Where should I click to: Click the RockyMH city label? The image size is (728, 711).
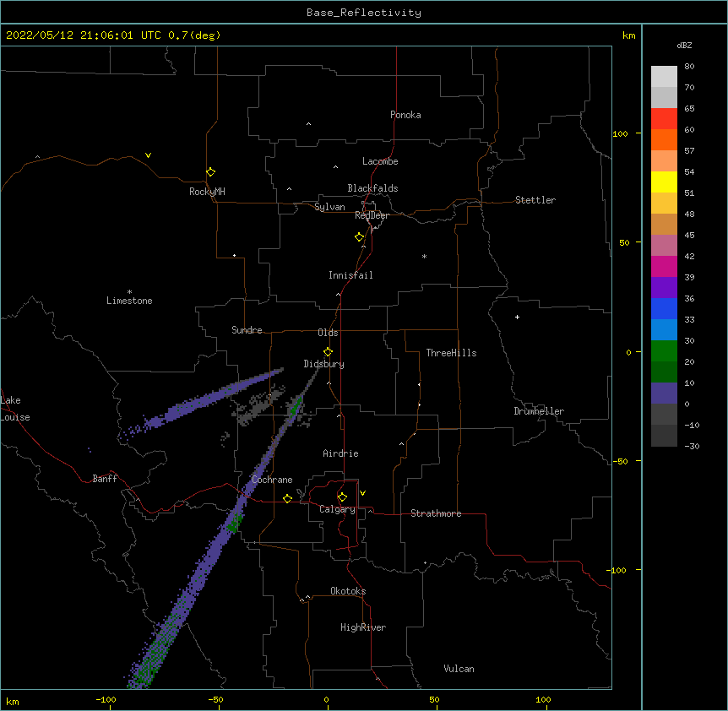point(207,192)
